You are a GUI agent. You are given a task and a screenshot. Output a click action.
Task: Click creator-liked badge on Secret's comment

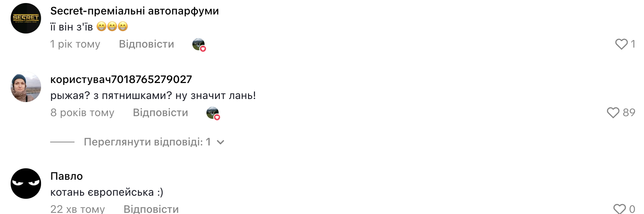[199, 45]
